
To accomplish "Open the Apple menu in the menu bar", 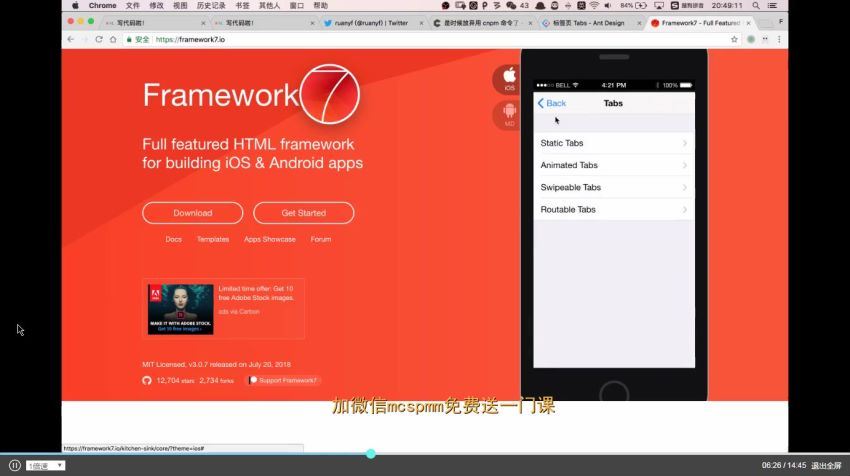I will pyautogui.click(x=75, y=5).
